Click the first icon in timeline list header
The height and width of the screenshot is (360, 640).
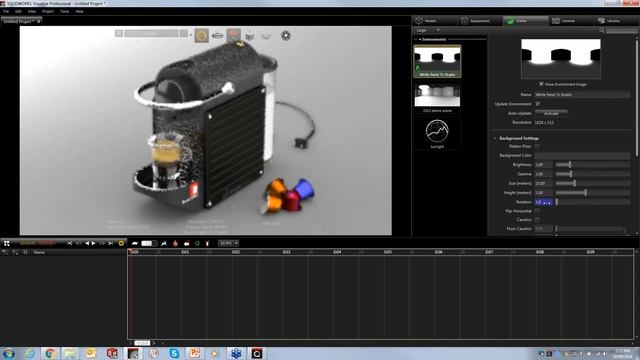tap(6, 252)
